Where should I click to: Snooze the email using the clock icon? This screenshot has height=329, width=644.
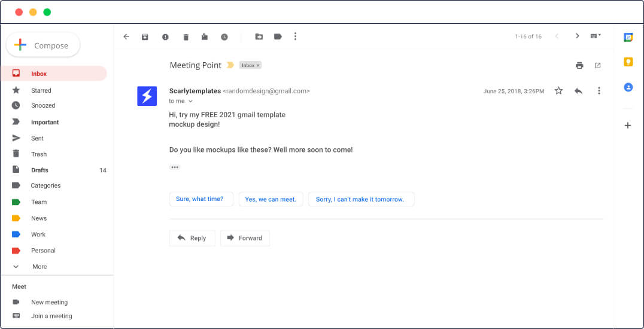tap(224, 36)
